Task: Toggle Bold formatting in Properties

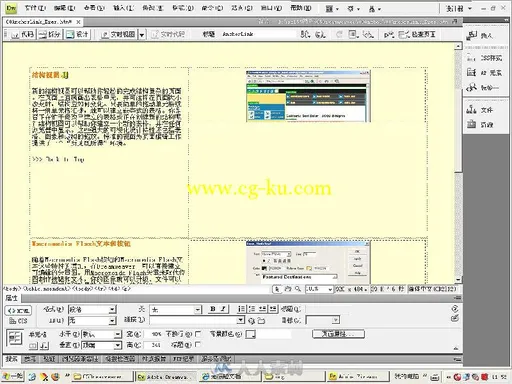Action: click(x=213, y=309)
